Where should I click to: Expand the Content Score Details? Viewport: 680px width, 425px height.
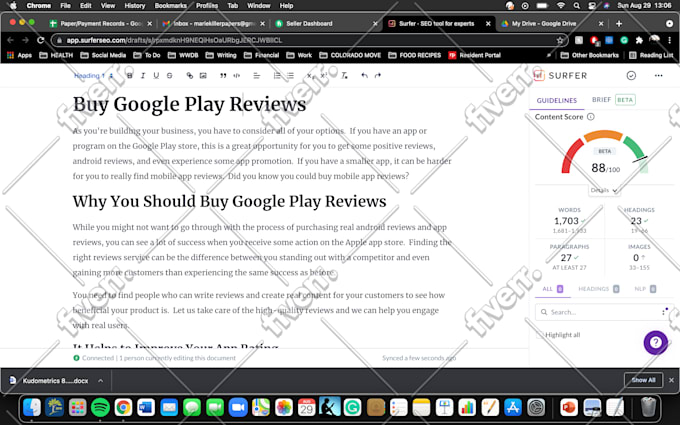click(603, 190)
